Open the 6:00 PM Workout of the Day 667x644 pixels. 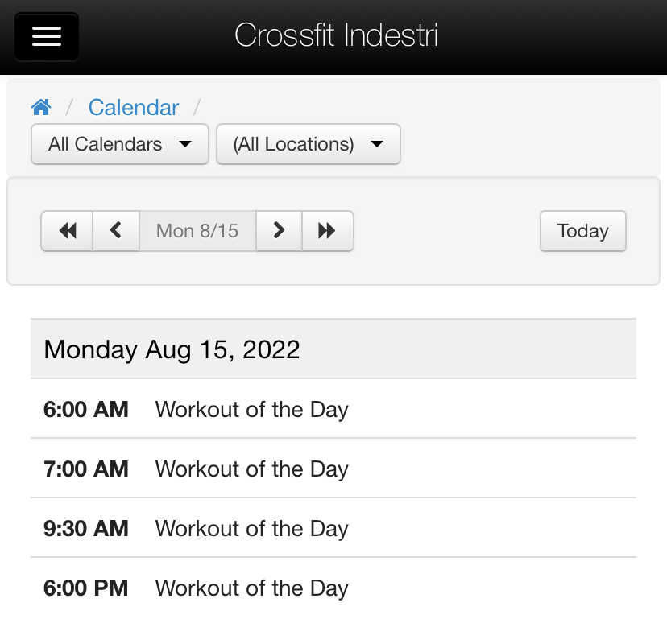[251, 588]
